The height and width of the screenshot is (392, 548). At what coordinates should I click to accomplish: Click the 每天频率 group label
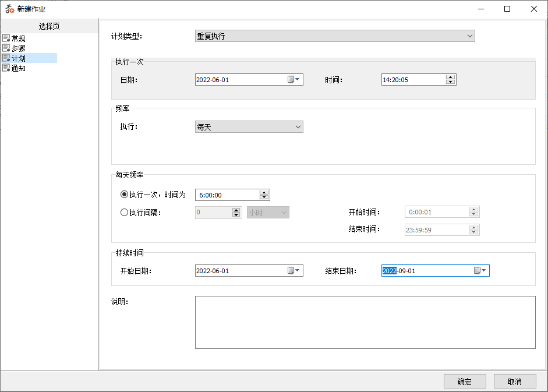130,175
